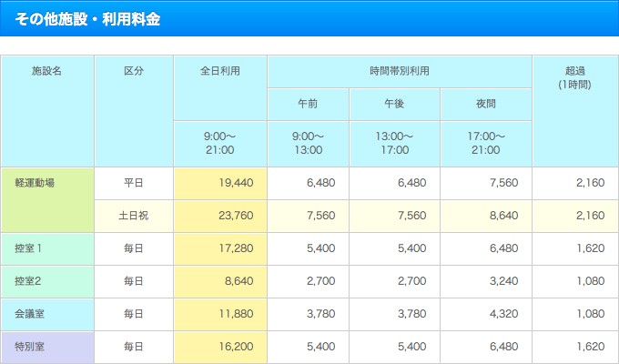Select 4,320 night price for 会議室
Viewport: 619px width, 364px height.
pyautogui.click(x=486, y=314)
